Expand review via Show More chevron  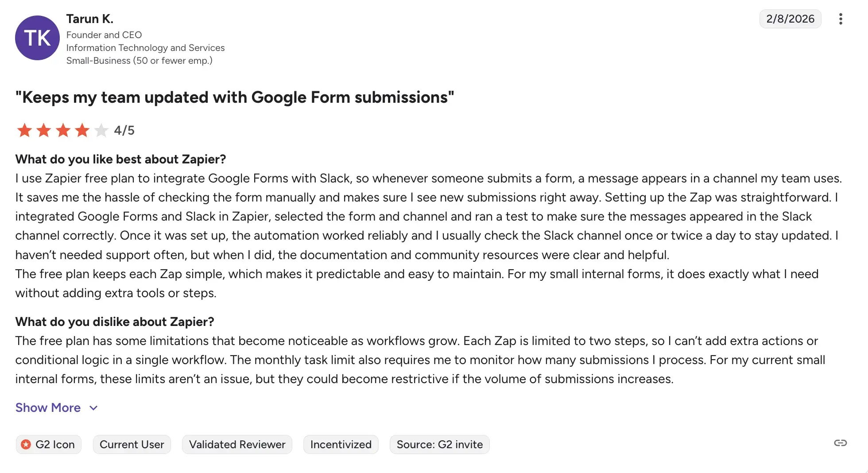(x=93, y=408)
